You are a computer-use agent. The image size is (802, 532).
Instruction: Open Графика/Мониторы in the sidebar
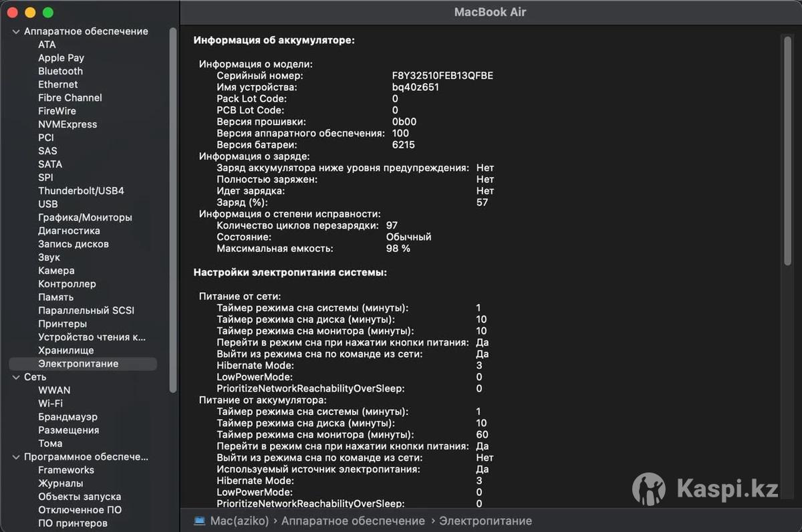pos(85,217)
